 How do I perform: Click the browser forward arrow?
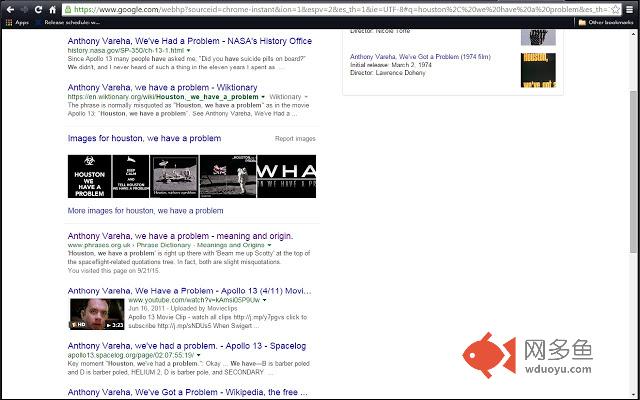[x=24, y=8]
